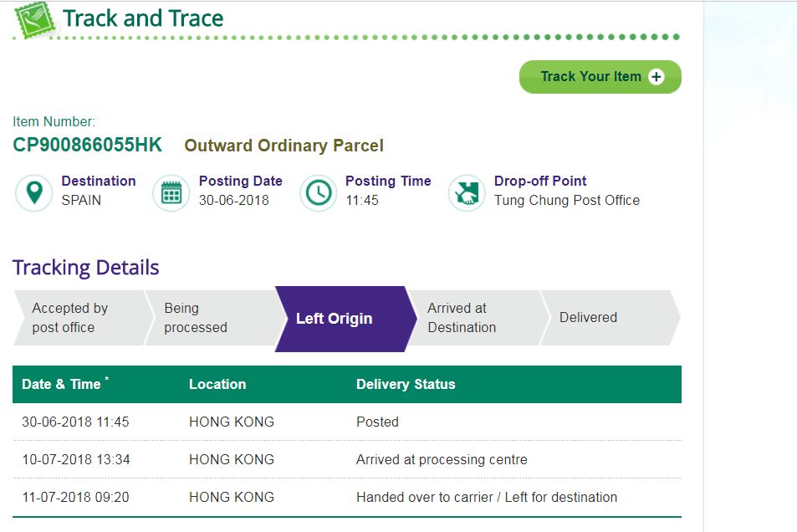Click the Posting Date calendar icon

(x=171, y=192)
